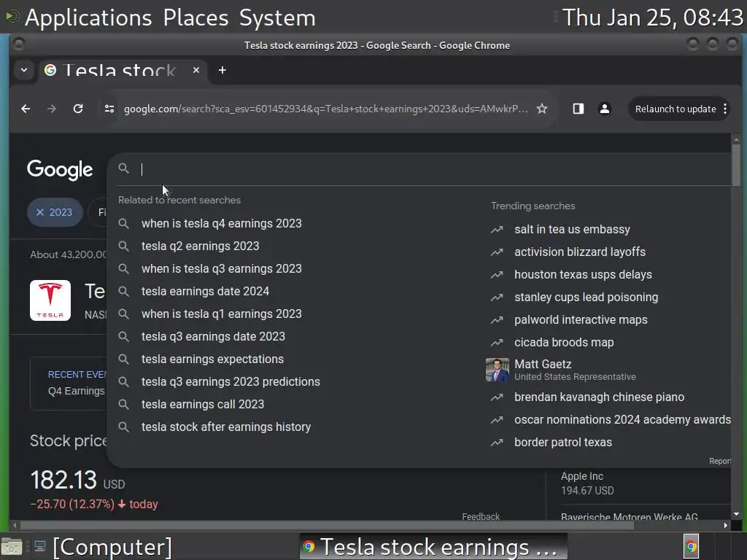Open trending 'brendan kavanagh chinese piano'
747x560 pixels.
600,397
